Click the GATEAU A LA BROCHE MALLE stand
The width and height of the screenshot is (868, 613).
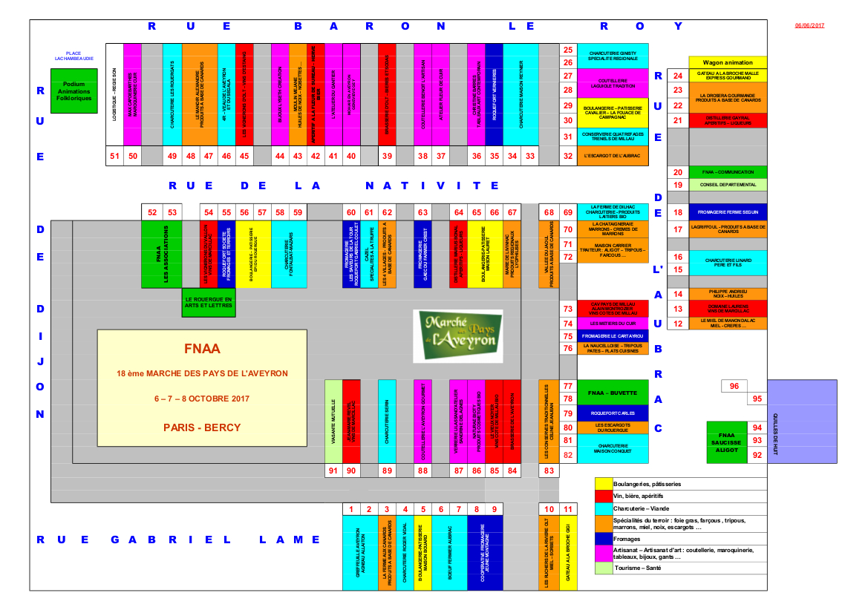(x=728, y=76)
